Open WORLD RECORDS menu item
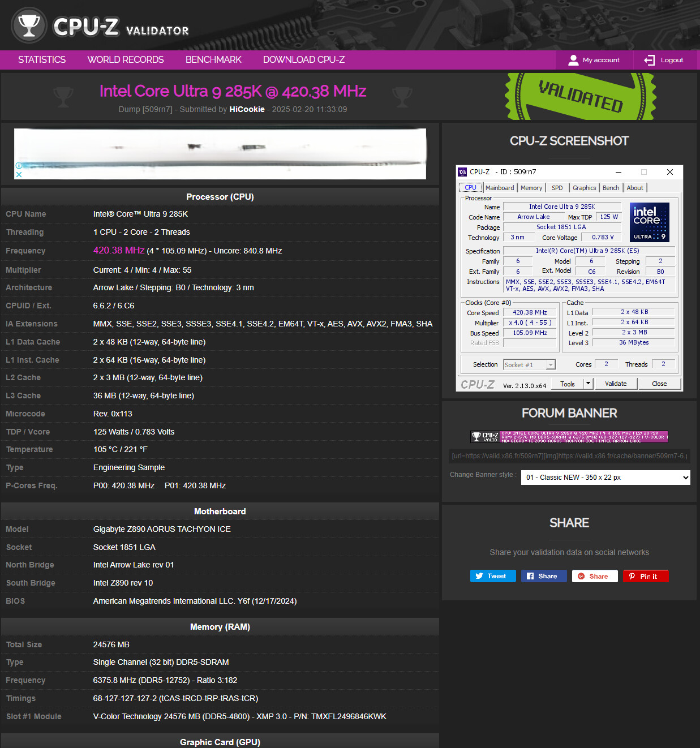The width and height of the screenshot is (700, 748). point(126,60)
